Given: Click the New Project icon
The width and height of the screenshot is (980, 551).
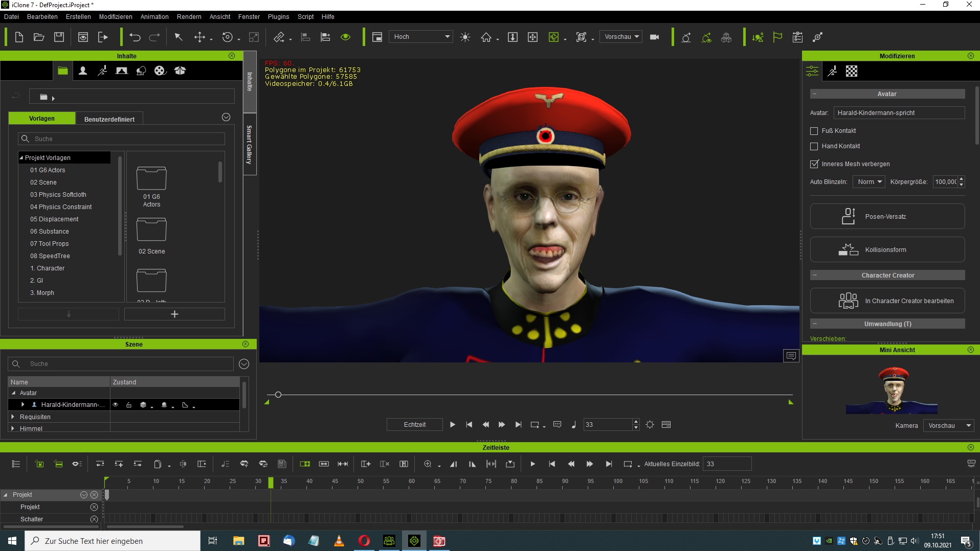Looking at the screenshot, I should [x=19, y=37].
